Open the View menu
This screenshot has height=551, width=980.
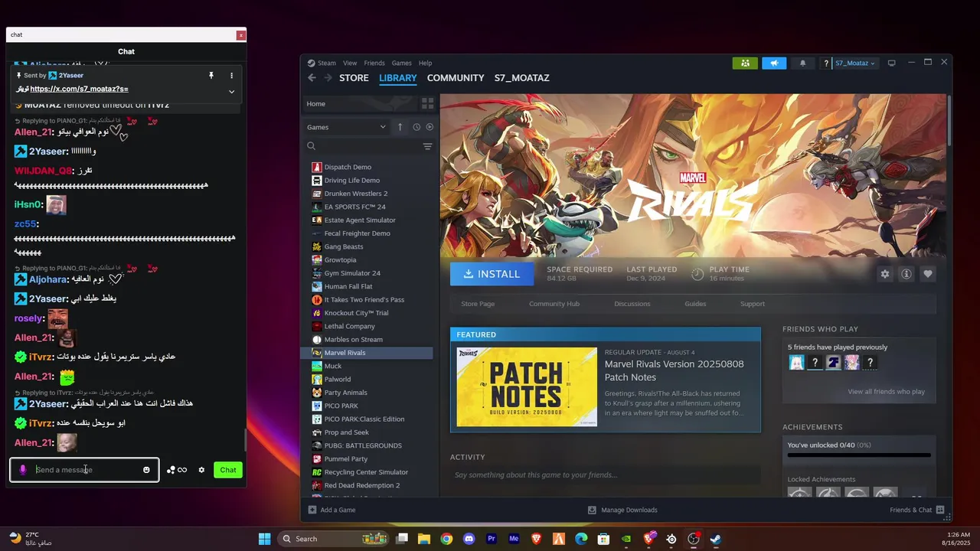coord(350,63)
